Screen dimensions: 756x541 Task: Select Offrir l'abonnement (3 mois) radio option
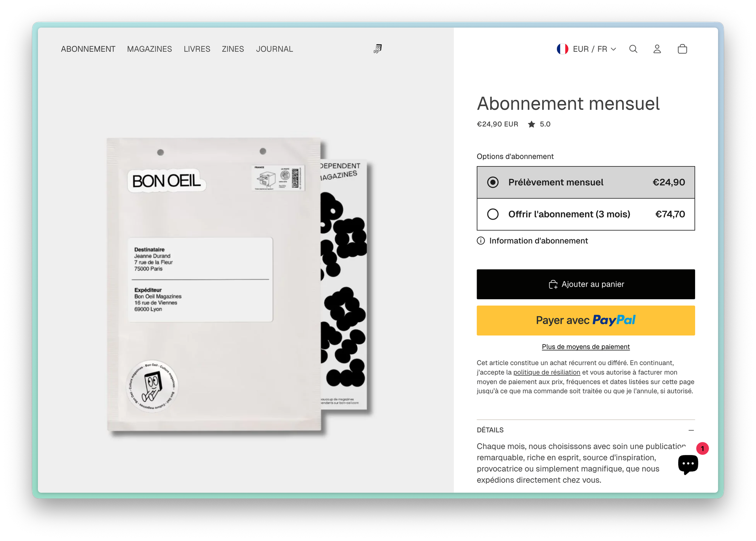493,214
